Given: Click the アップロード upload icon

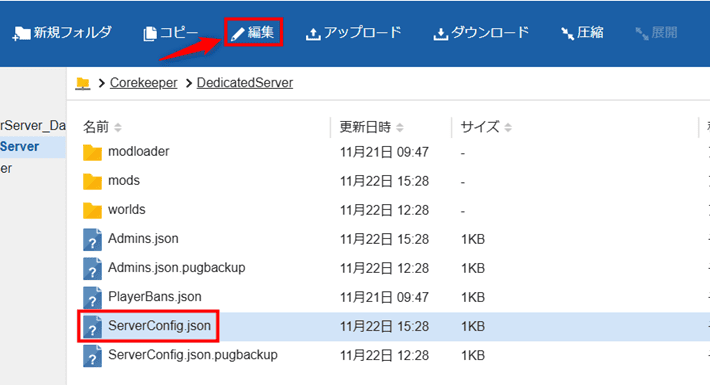Looking at the screenshot, I should (x=313, y=34).
